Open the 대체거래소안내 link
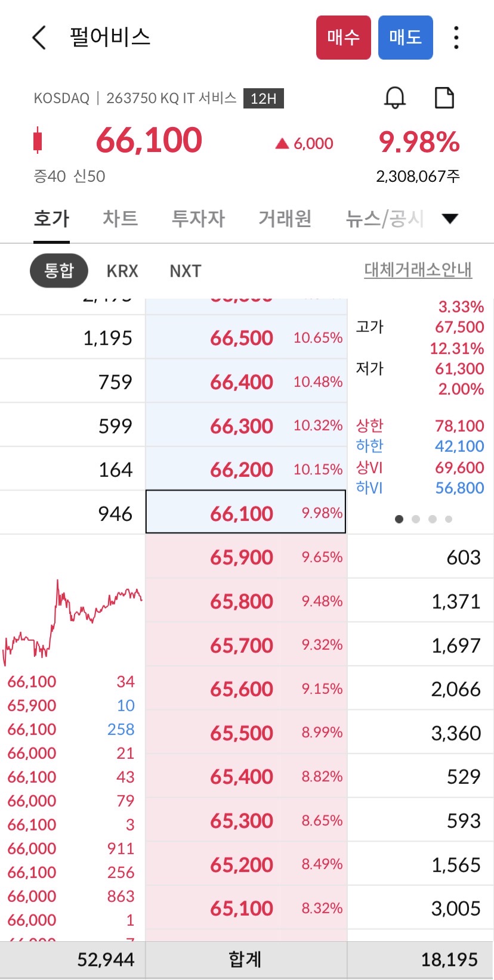Image resolution: width=494 pixels, height=980 pixels. tap(418, 270)
